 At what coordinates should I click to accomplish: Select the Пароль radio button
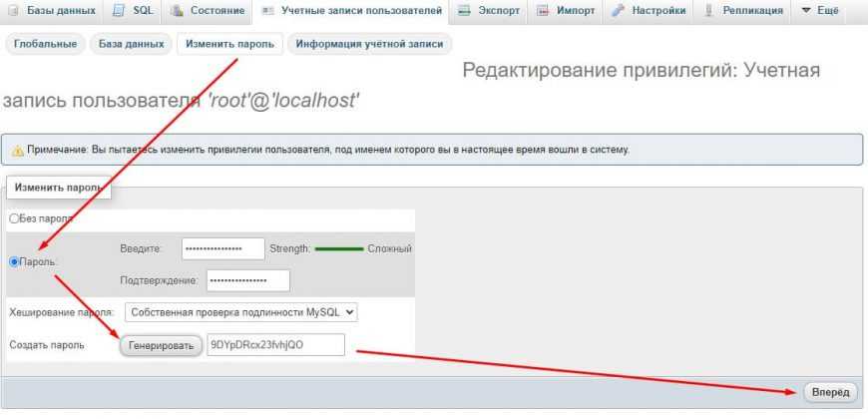click(x=14, y=261)
